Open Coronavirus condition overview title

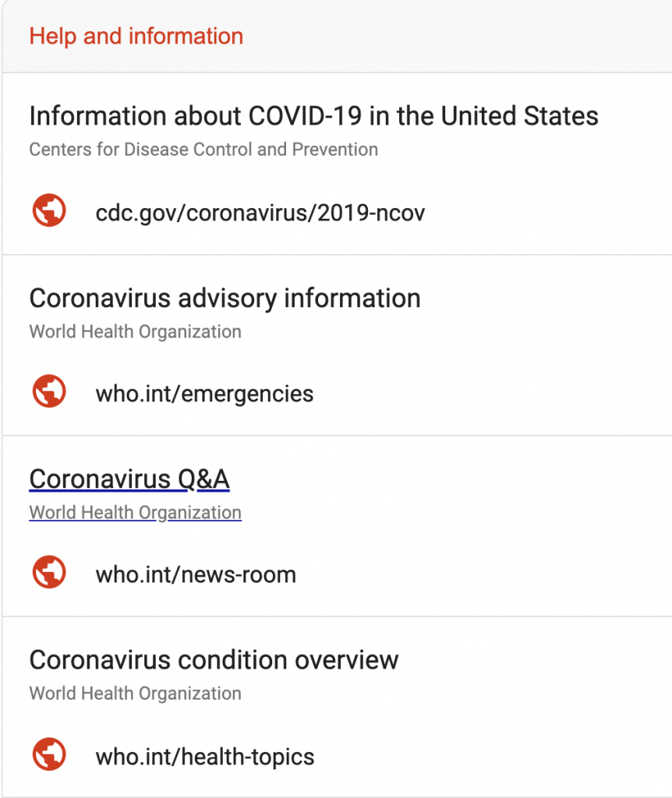click(x=214, y=660)
